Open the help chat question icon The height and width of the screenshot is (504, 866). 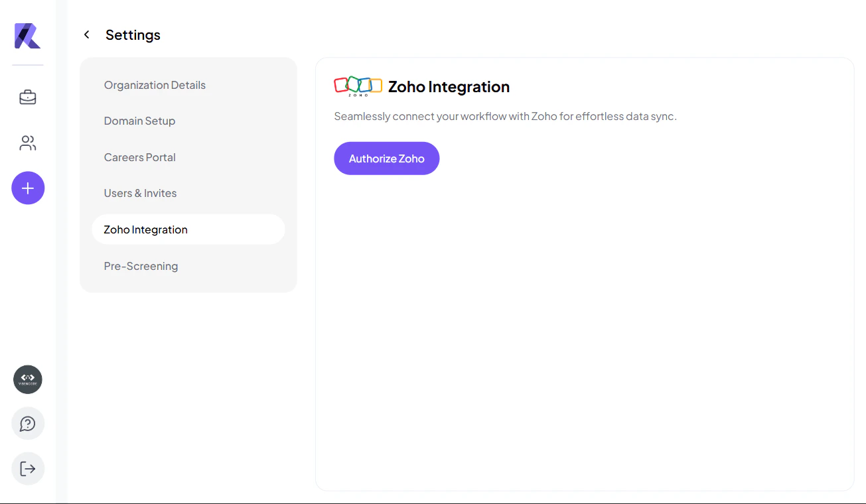pos(28,424)
